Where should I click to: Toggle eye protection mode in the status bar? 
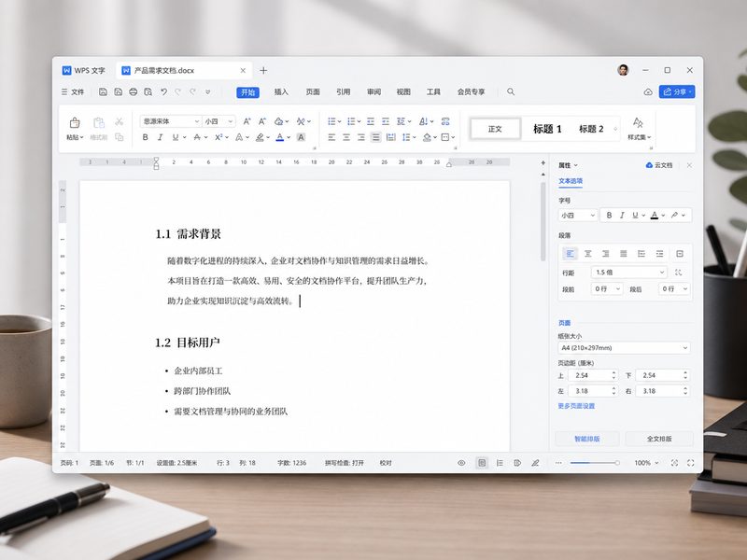pyautogui.click(x=461, y=463)
